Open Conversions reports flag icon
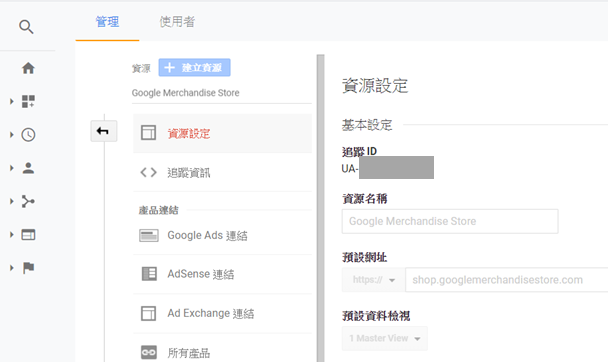 (x=28, y=267)
